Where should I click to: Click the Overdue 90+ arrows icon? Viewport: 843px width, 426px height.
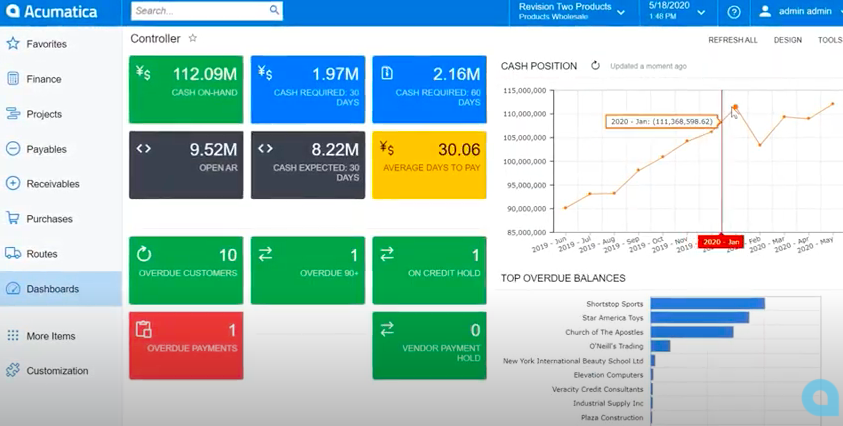point(265,254)
